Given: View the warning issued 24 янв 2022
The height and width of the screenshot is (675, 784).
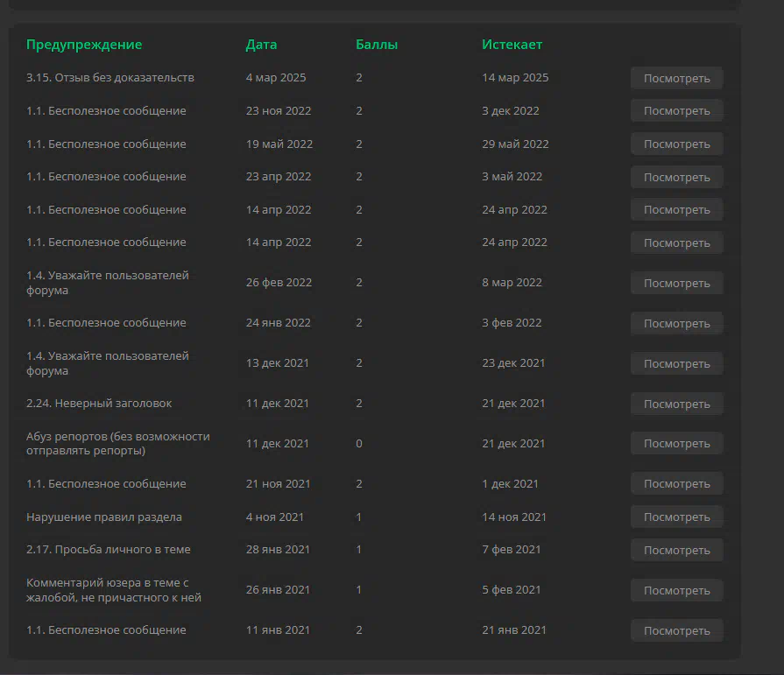Looking at the screenshot, I should 676,323.
